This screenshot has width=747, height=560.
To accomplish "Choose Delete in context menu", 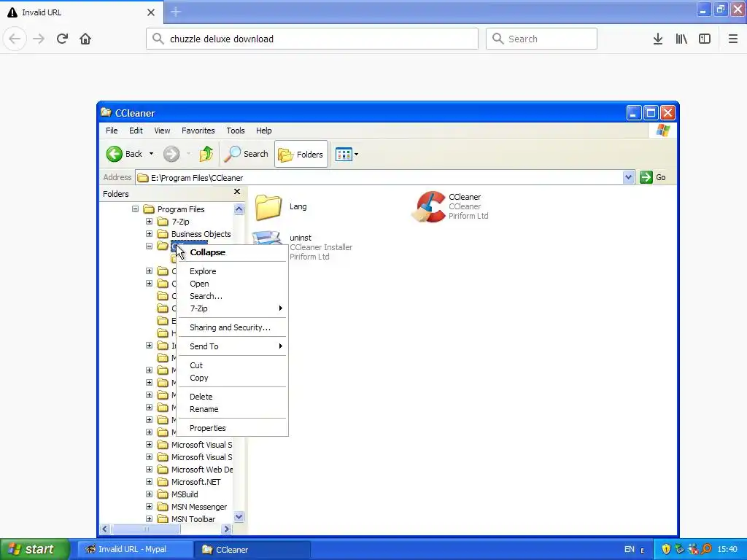I will [x=232, y=397].
